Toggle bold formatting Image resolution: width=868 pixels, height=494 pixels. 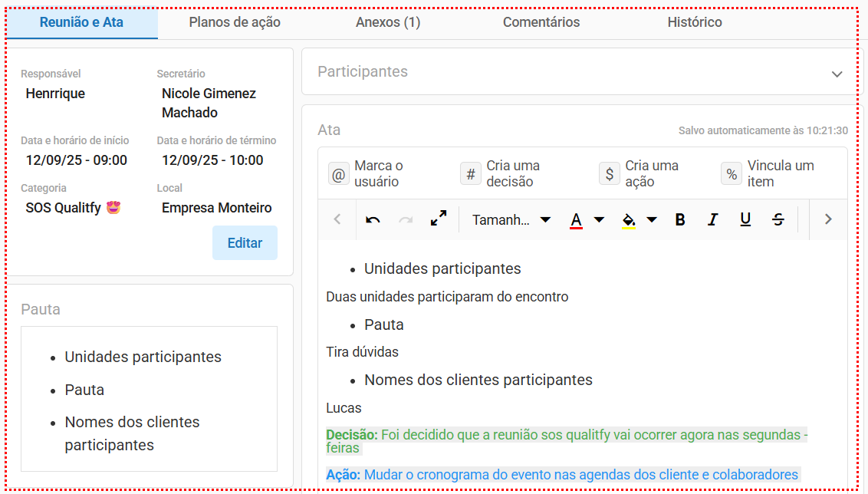tap(679, 219)
